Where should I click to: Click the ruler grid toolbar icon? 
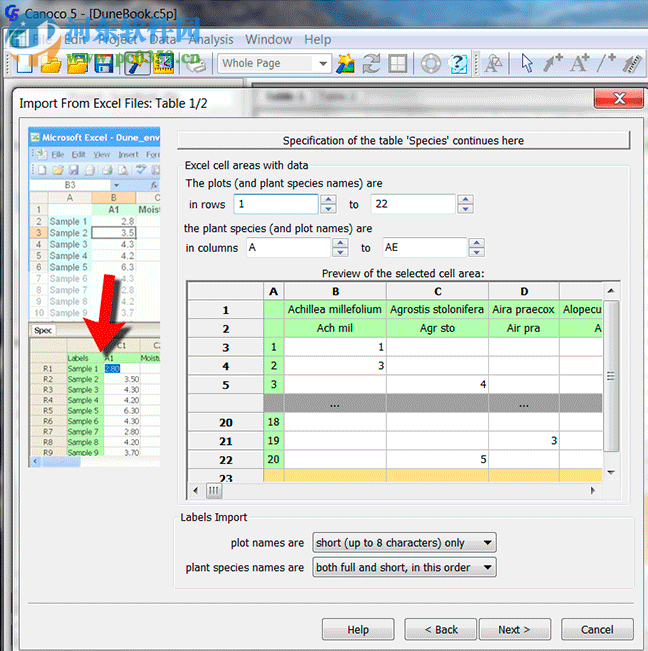(164, 64)
